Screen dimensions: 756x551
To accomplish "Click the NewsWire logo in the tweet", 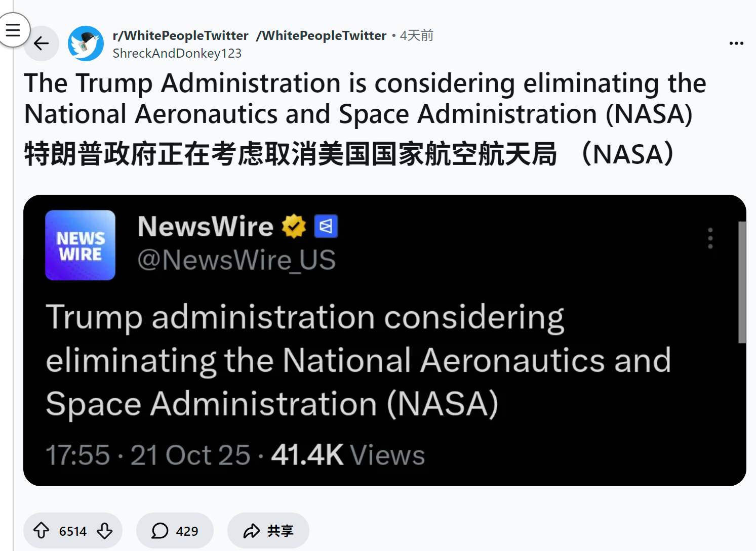I will coord(81,245).
